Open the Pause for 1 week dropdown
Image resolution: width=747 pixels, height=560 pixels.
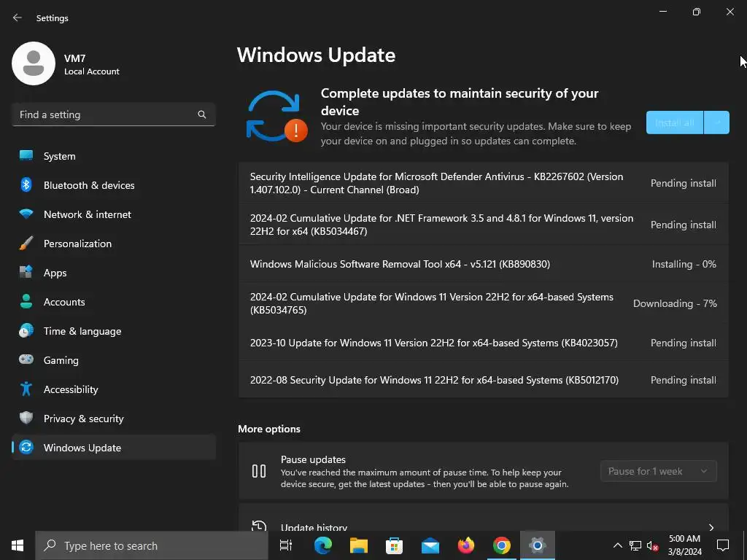659,472
